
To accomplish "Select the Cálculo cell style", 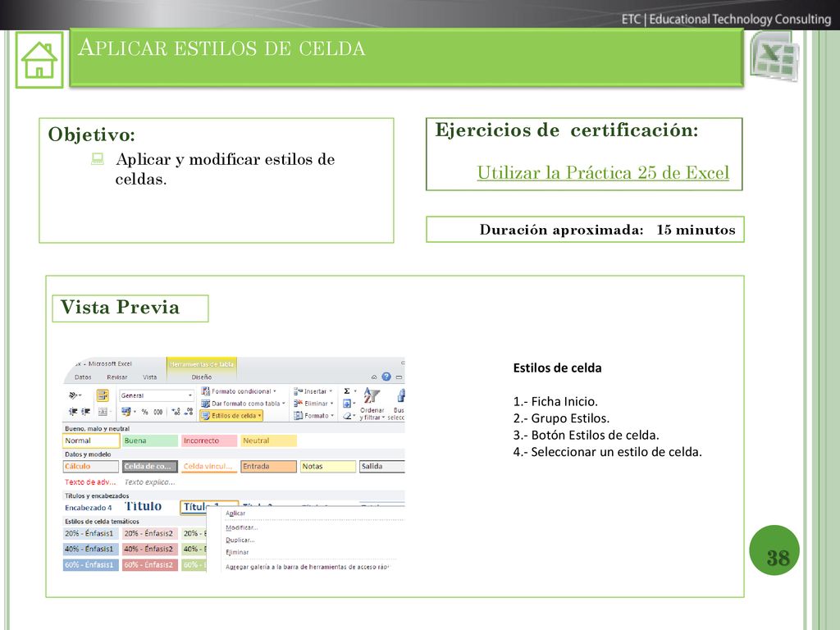I will pyautogui.click(x=91, y=466).
